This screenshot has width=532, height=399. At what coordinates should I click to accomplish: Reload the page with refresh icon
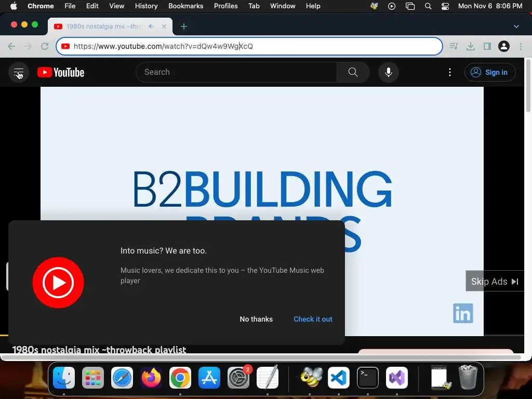click(x=45, y=46)
